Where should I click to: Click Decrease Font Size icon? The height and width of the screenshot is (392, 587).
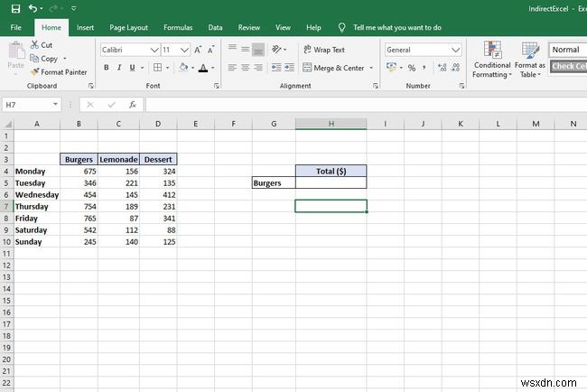[x=210, y=50]
